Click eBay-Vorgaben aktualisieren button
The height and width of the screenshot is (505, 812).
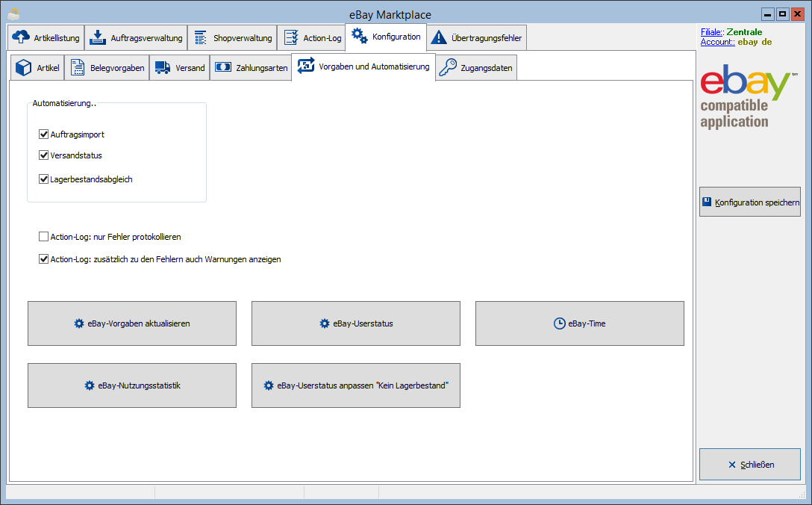(132, 323)
